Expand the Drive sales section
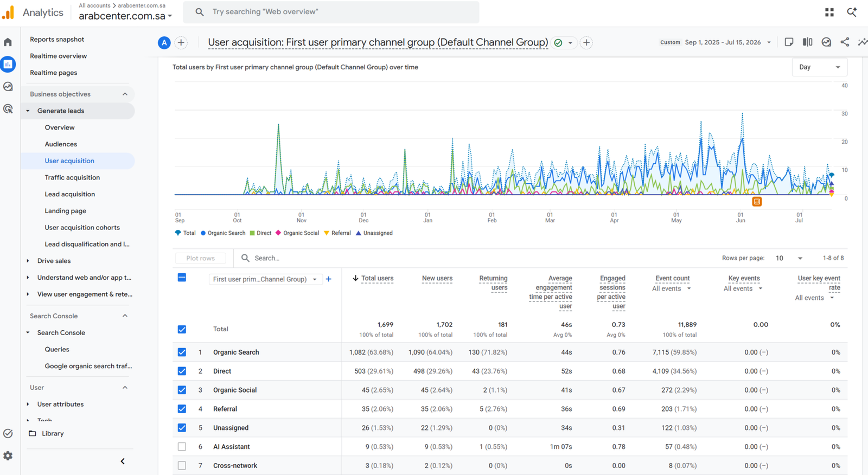This screenshot has width=868, height=475. 28,261
